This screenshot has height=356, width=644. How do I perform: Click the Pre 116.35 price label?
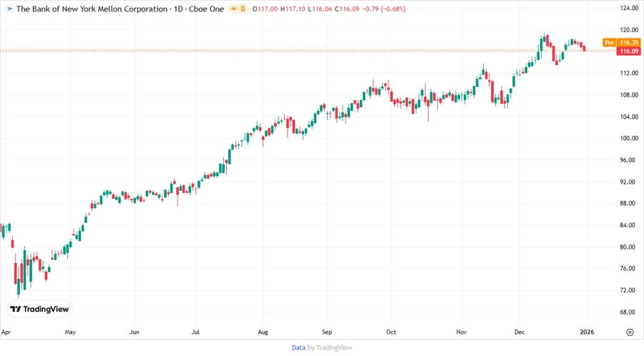click(621, 42)
